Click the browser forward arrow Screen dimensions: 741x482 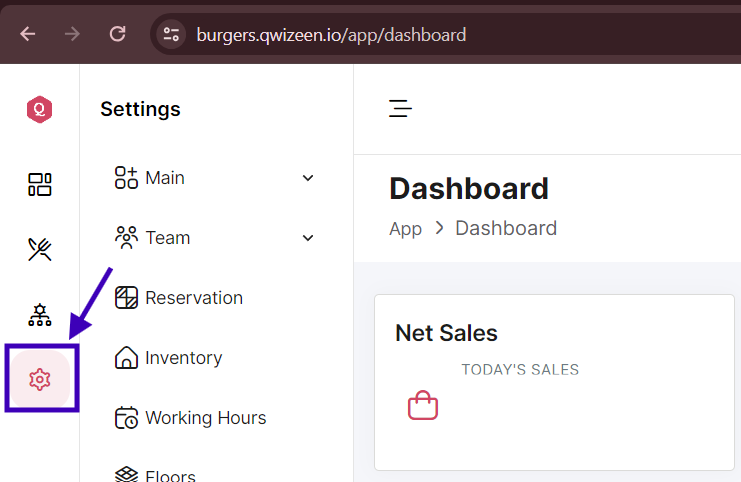72,34
